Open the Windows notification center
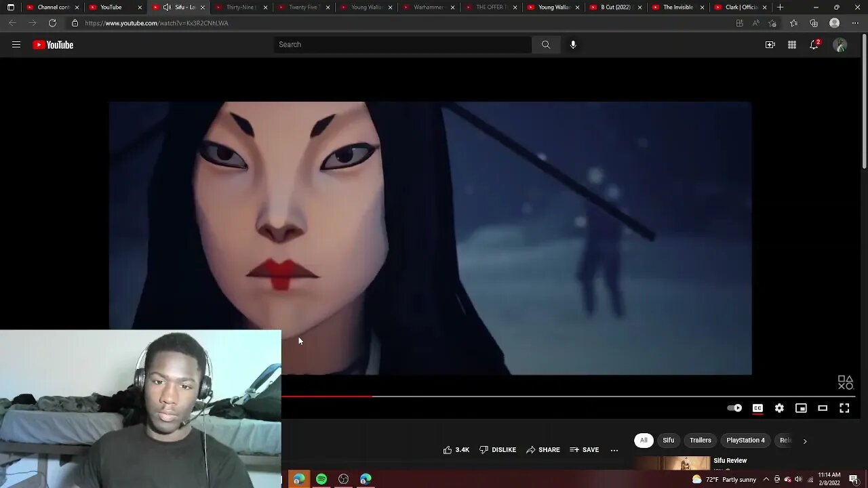868x488 pixels. (854, 479)
